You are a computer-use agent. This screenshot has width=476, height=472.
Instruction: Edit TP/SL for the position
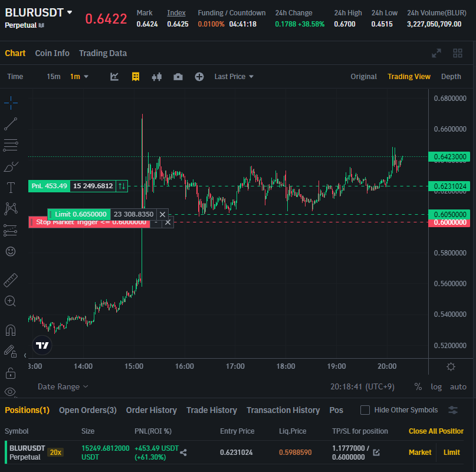[x=376, y=453]
